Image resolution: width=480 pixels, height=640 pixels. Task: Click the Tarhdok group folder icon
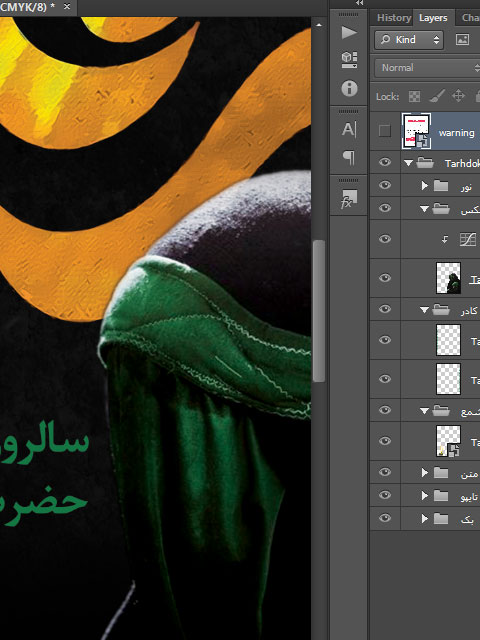(425, 163)
